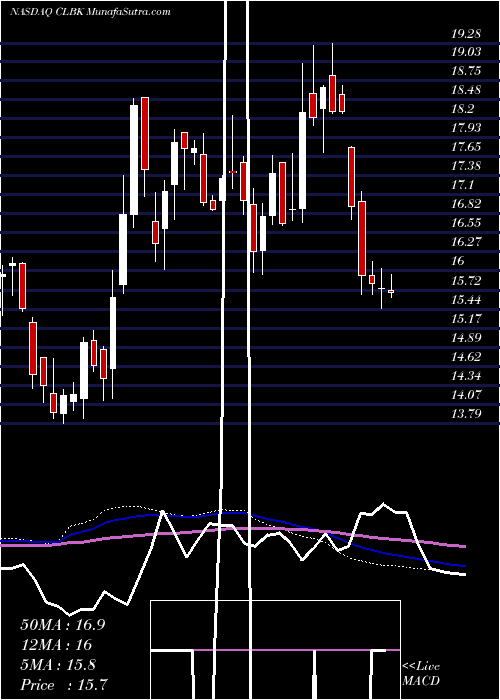This screenshot has width=500, height=700.
Task: Click the 19.28 price axis label
Action: (466, 33)
